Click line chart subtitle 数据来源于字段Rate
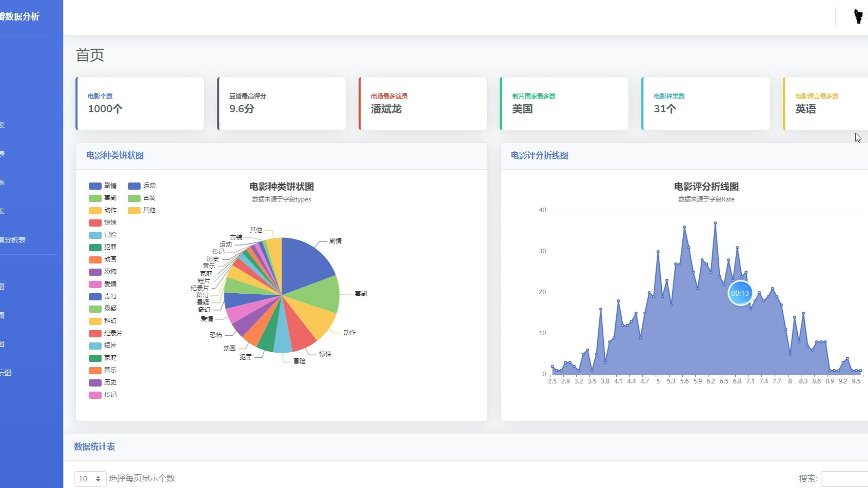The image size is (868, 488). (x=706, y=199)
